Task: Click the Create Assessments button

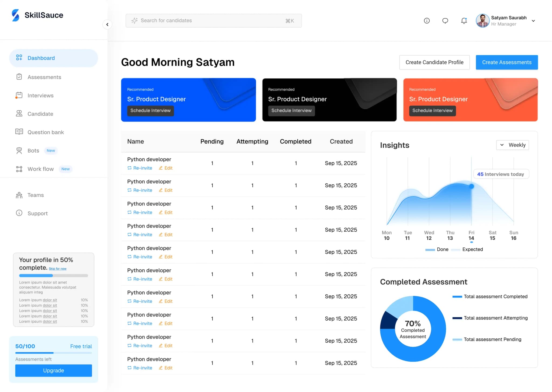Action: pos(506,62)
